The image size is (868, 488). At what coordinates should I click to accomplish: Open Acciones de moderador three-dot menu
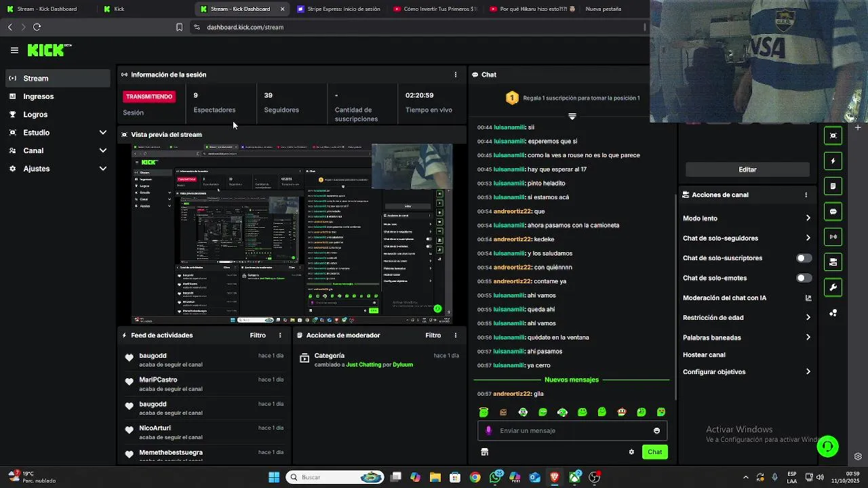click(456, 335)
